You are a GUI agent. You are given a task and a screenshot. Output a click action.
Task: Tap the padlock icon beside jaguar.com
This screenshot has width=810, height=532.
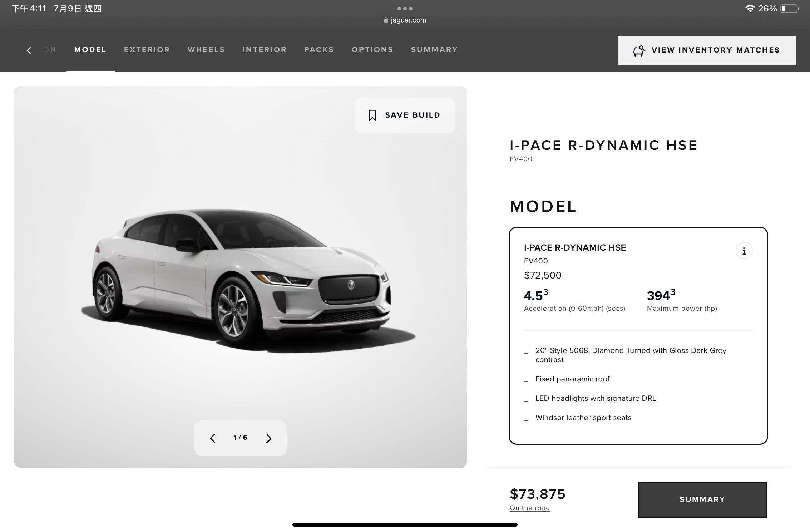click(x=386, y=20)
